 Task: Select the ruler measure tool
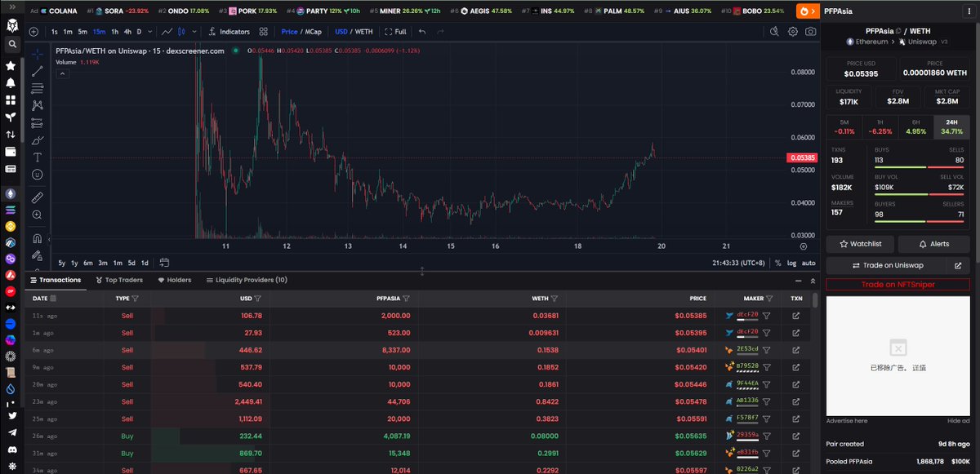(37, 197)
